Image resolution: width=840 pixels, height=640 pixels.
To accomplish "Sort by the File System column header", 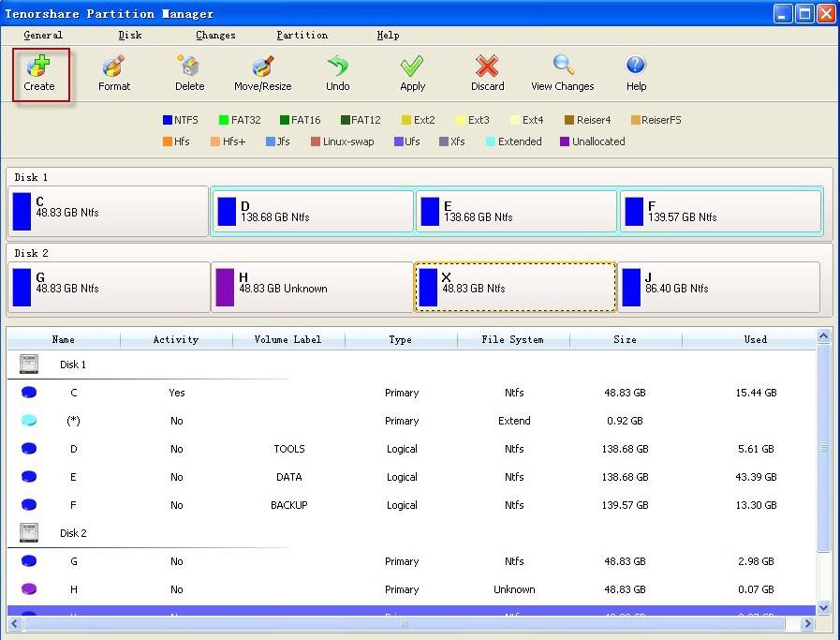I will [513, 339].
